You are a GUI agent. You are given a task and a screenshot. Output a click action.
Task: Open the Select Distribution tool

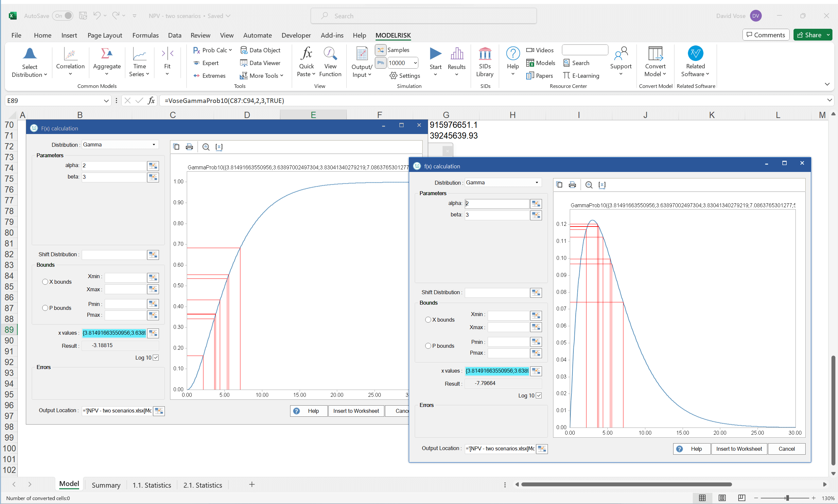pyautogui.click(x=29, y=62)
